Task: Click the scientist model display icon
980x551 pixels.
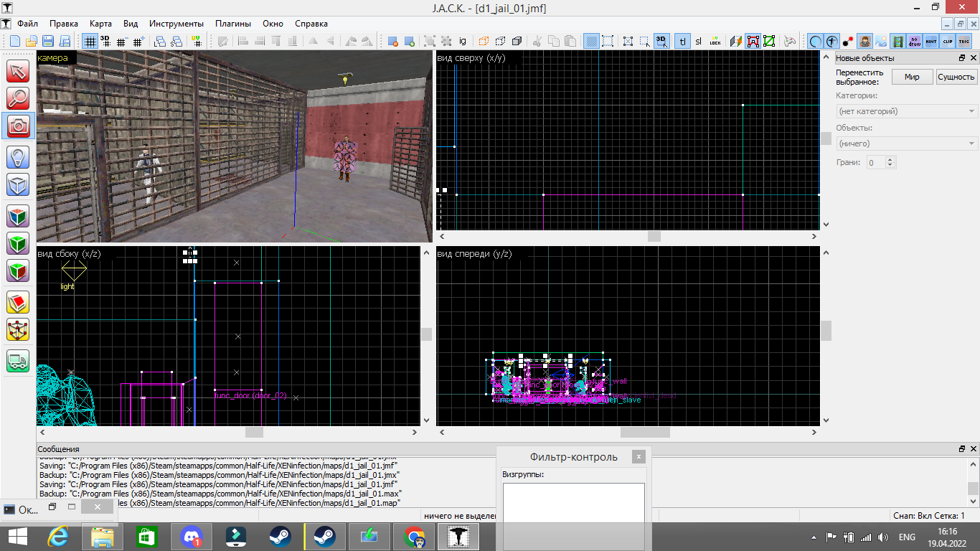Action: pyautogui.click(x=865, y=41)
